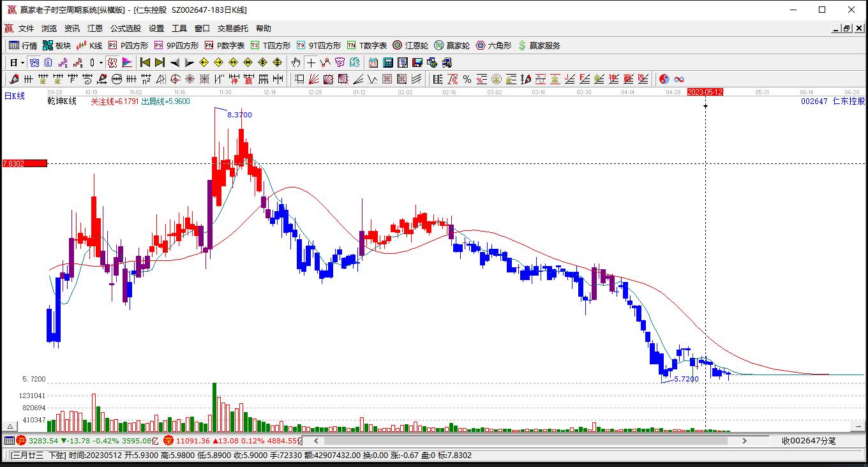Select the percent sign drawing tool
This screenshot has width=868, height=467.
point(467,79)
